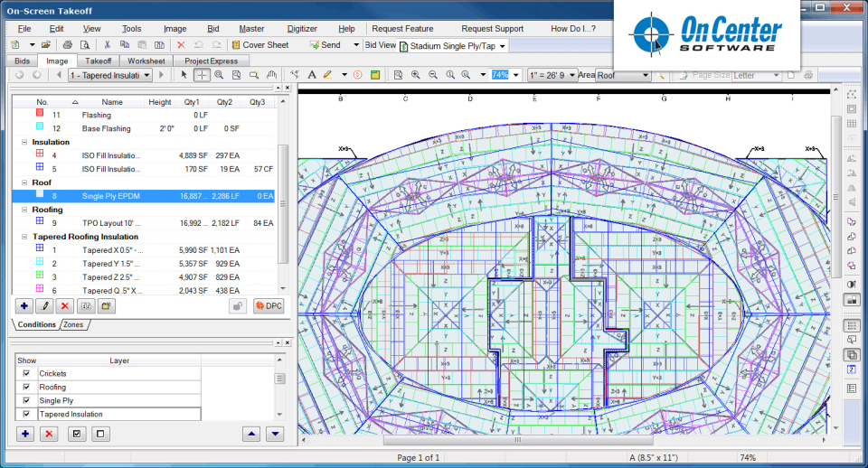
Task: Switch to the Worksheet tab
Action: click(x=146, y=61)
